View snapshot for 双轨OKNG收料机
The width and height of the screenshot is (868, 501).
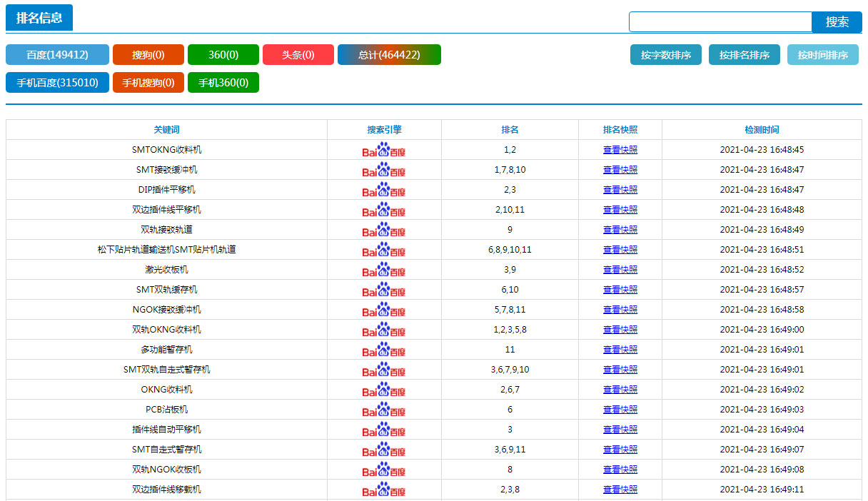(x=620, y=330)
